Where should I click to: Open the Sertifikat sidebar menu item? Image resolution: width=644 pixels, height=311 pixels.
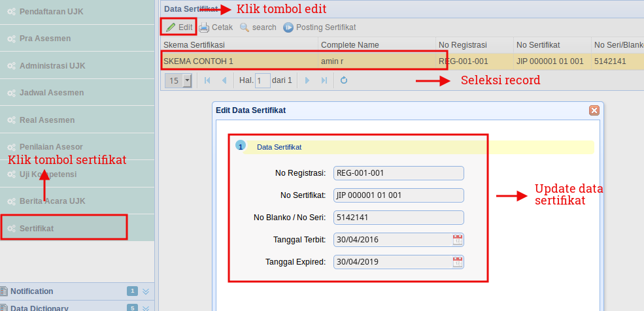pos(63,229)
